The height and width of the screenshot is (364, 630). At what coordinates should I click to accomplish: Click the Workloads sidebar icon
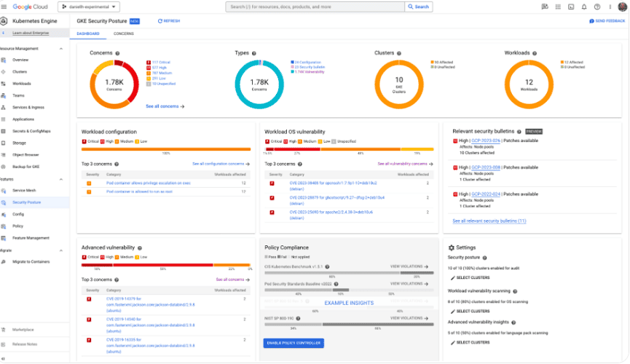click(3, 84)
